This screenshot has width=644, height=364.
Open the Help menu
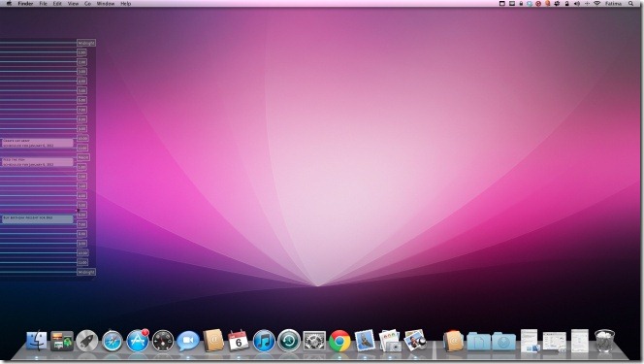point(126,3)
